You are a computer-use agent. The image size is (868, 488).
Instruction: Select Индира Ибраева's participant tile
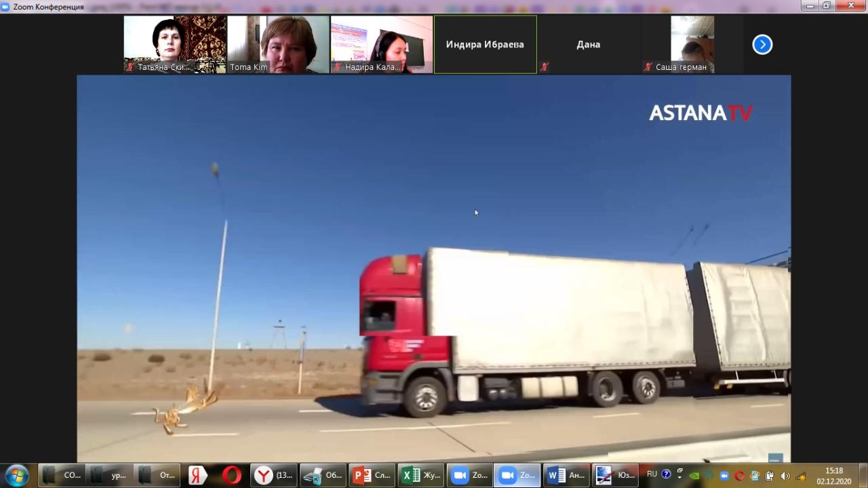(485, 45)
